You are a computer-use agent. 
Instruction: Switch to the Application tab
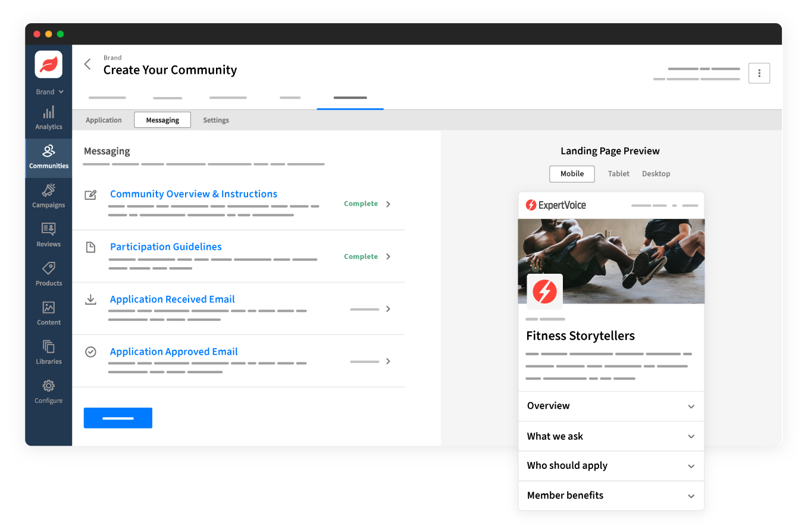(x=104, y=120)
